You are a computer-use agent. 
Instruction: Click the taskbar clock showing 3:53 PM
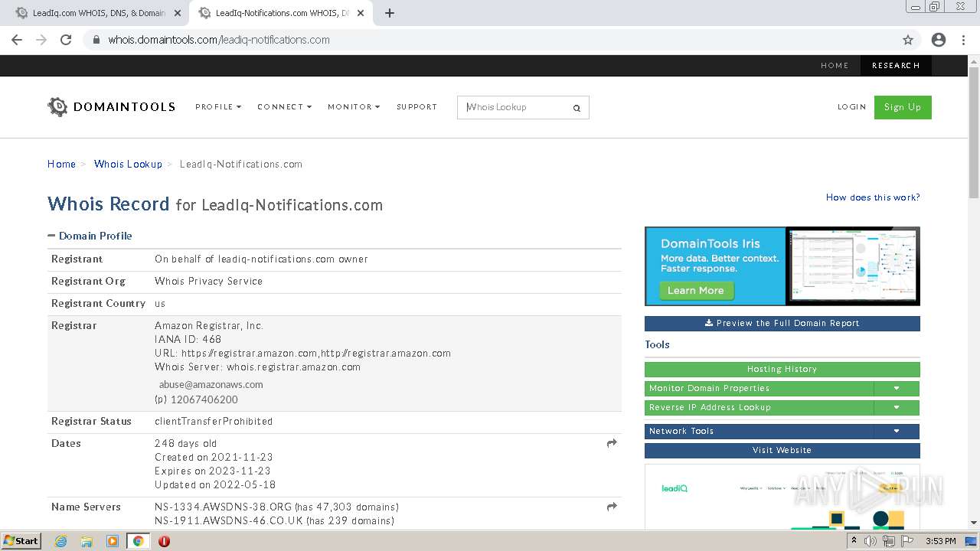coord(941,541)
